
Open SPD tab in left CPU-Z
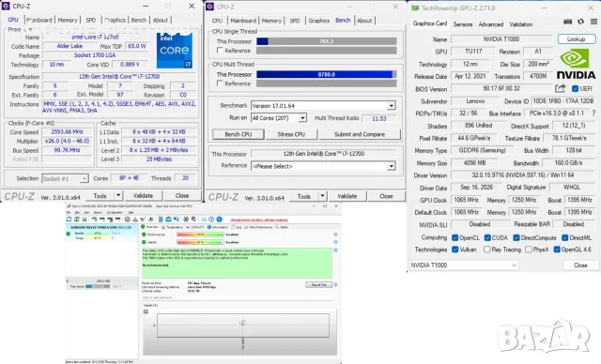coord(91,20)
